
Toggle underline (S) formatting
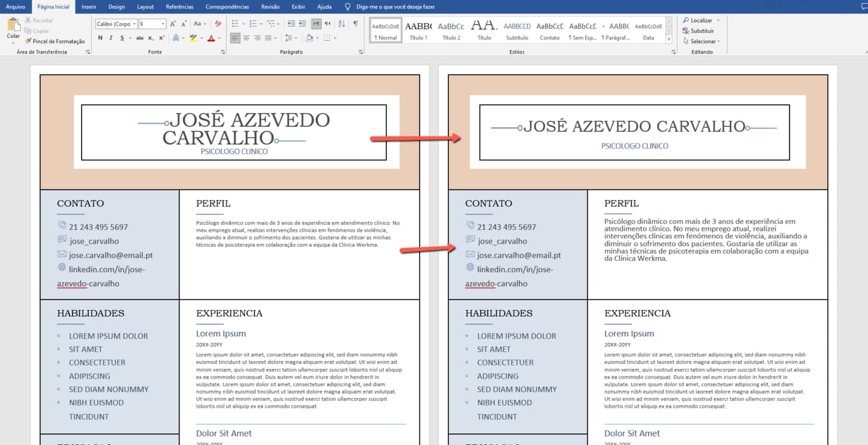point(122,38)
